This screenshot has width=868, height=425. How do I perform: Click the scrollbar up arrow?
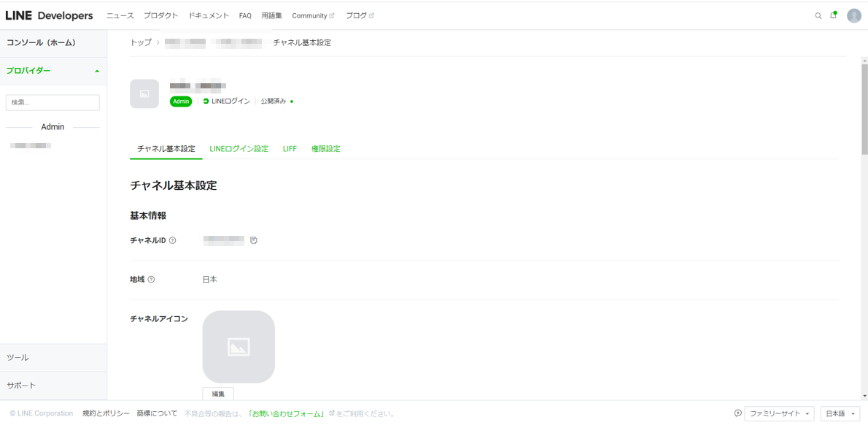click(x=864, y=59)
